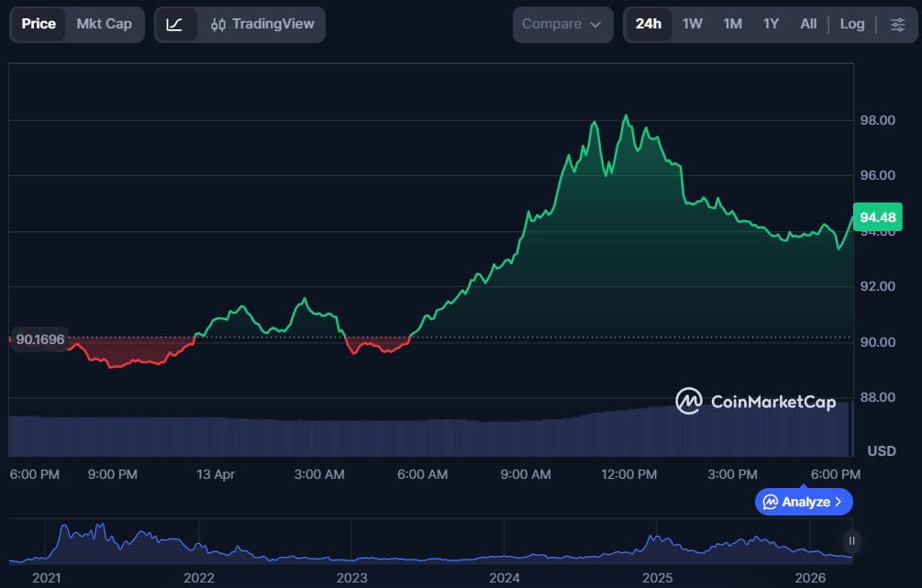Open the Analyze menu arrow
The height and width of the screenshot is (588, 922).
pyautogui.click(x=838, y=502)
